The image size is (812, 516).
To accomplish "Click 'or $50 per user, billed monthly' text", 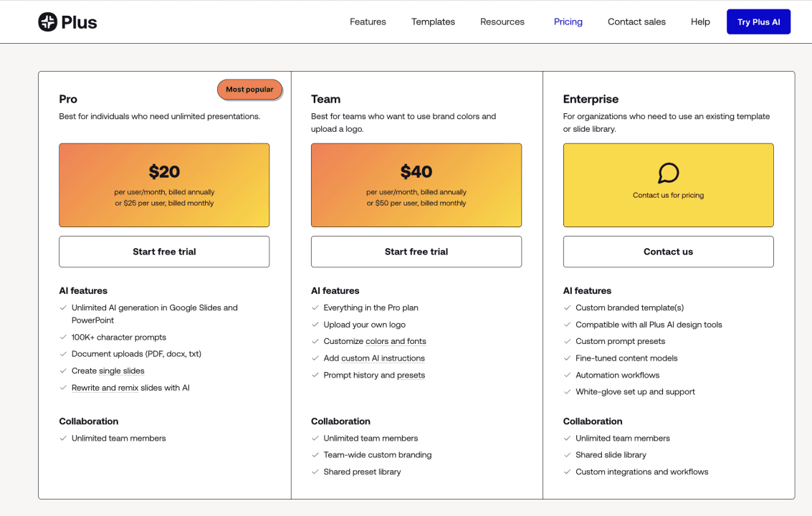I will coord(416,203).
